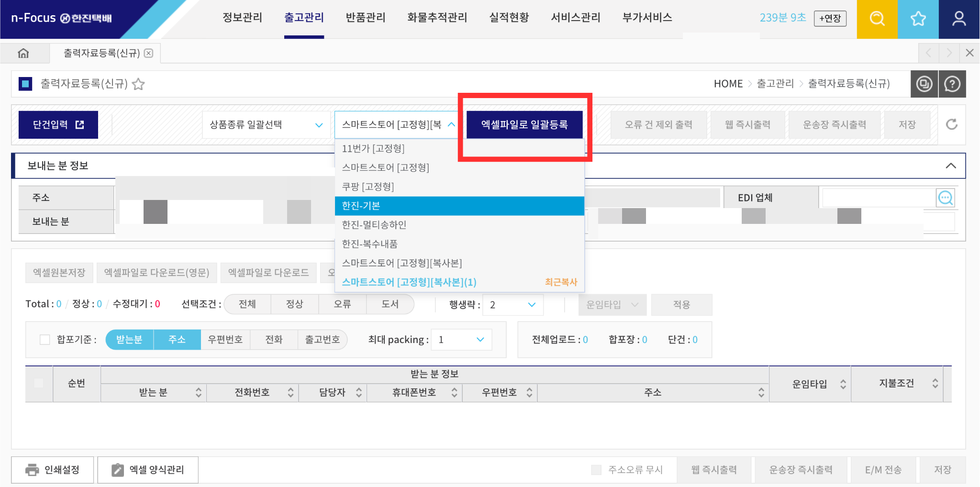Extend session with +연장 button
980x487 pixels.
click(x=830, y=19)
